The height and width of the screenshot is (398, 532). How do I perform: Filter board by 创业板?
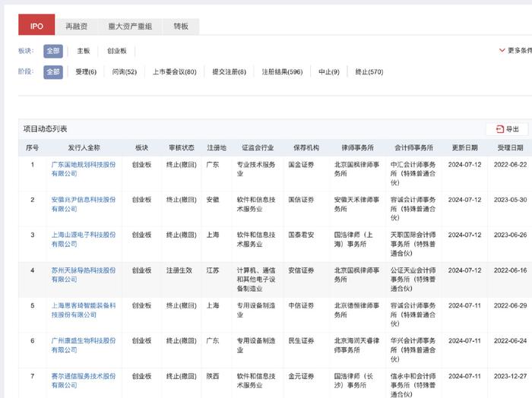117,51
